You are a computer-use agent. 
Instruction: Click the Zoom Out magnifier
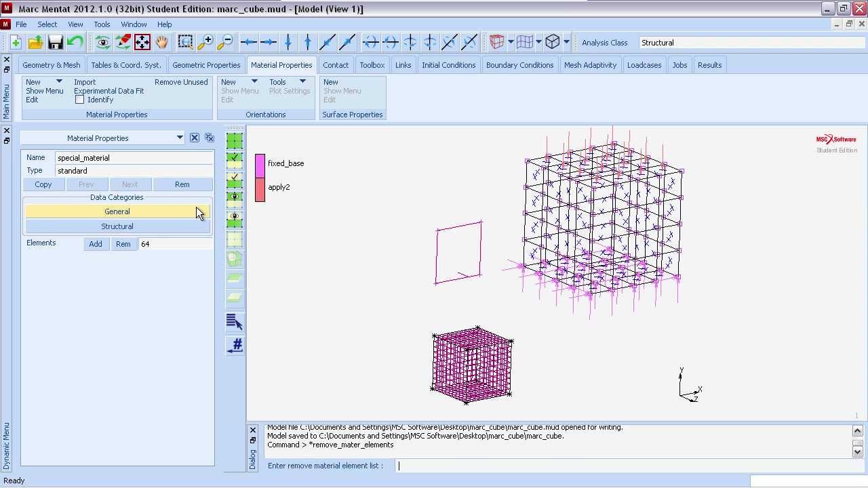(224, 42)
